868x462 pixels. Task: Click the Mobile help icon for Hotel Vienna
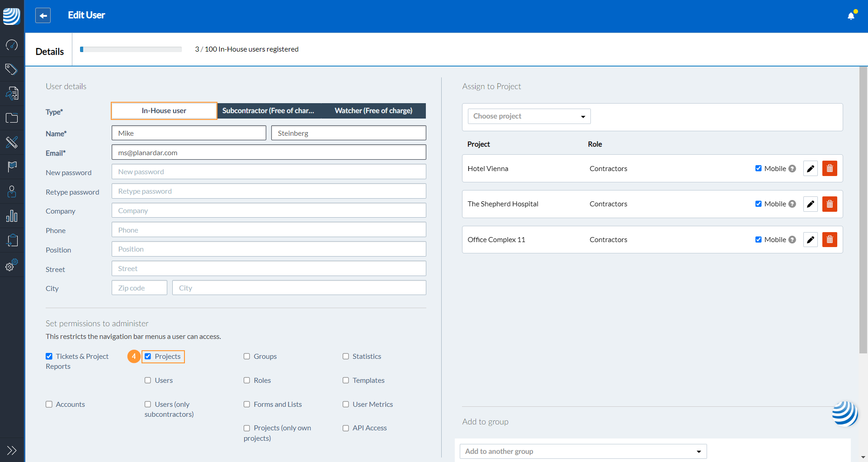coord(792,169)
